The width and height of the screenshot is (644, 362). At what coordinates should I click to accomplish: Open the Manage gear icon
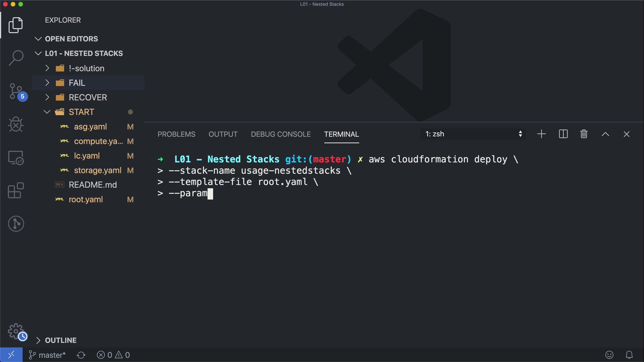(16, 331)
